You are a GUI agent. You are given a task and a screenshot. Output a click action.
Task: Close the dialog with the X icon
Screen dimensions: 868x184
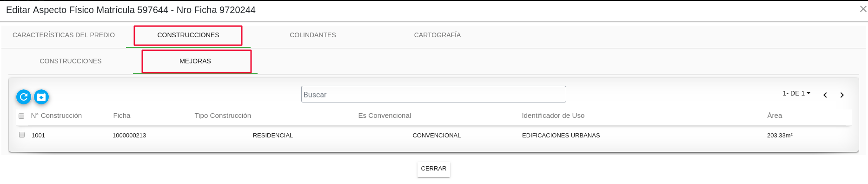coord(863,9)
